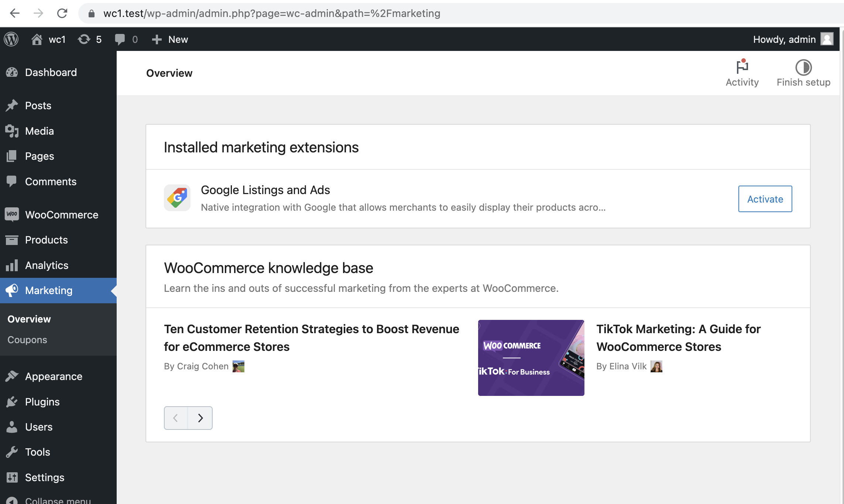Screen dimensions: 844x504
Task: Select the Products sidebar icon
Action: 11,240
